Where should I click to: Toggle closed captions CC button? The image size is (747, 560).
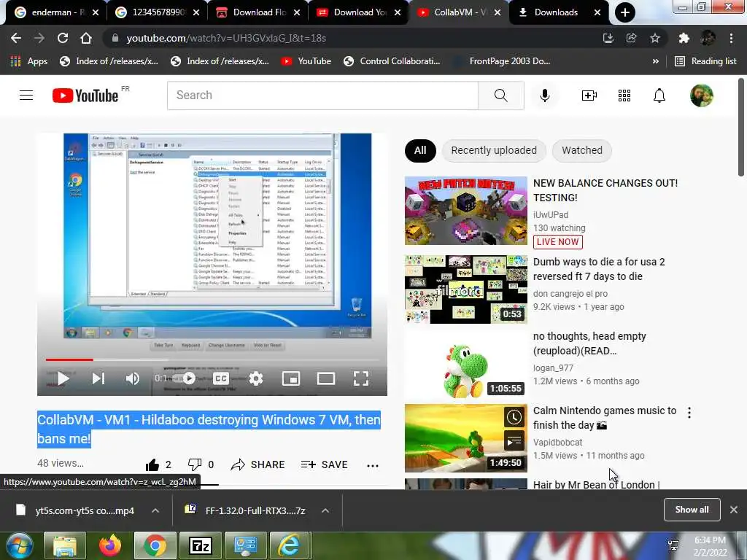coord(220,378)
